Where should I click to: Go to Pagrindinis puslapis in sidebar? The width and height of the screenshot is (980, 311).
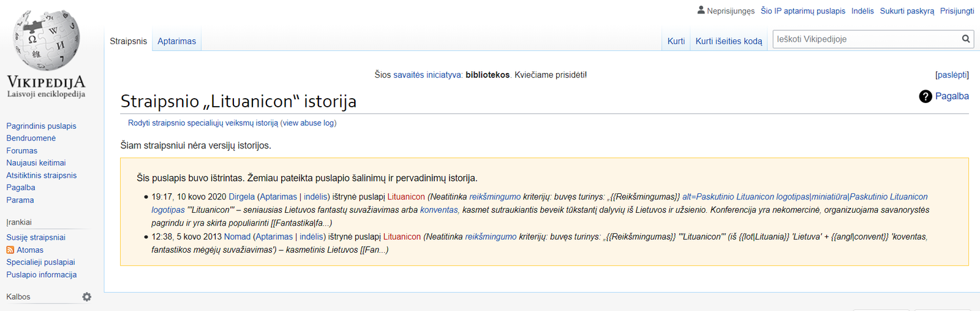41,126
